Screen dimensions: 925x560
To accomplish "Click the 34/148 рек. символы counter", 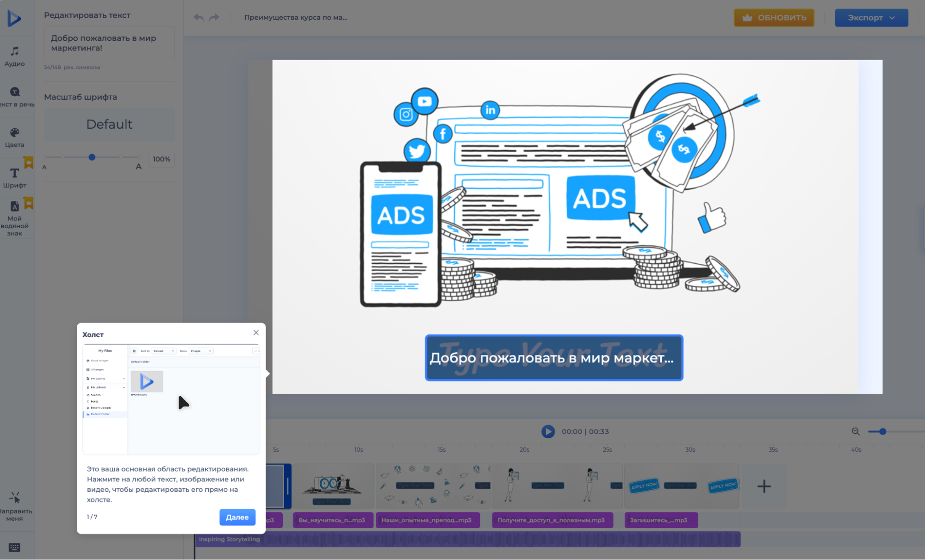I will click(72, 67).
